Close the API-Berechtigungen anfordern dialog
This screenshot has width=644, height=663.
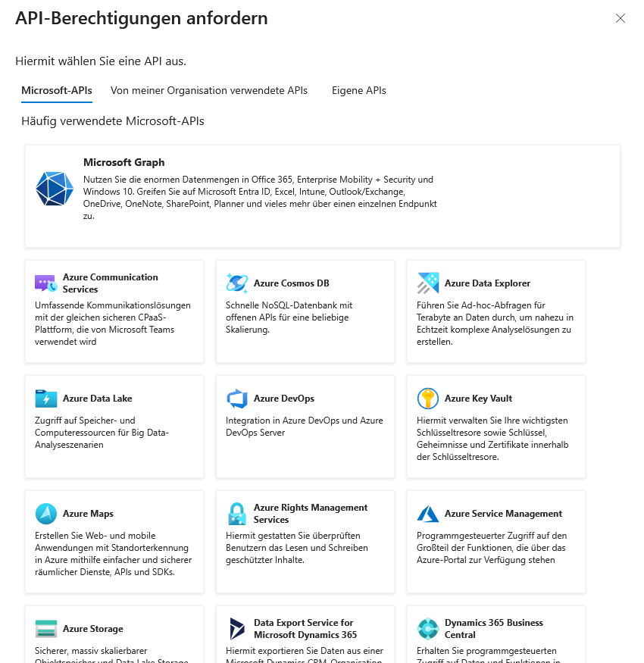pos(621,19)
